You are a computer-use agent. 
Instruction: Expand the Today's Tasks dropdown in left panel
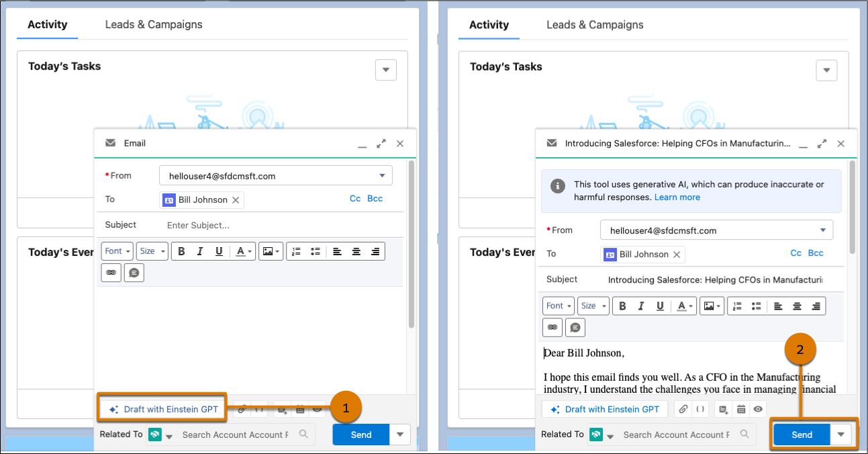point(385,70)
